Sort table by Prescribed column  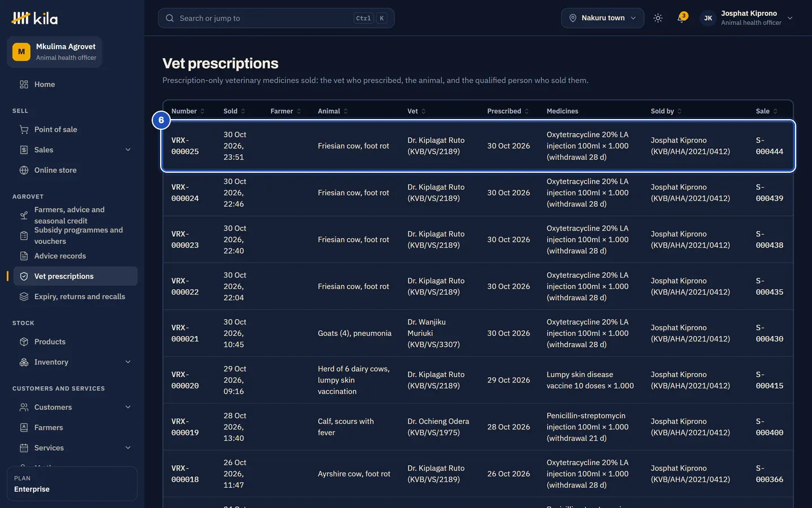pyautogui.click(x=508, y=111)
